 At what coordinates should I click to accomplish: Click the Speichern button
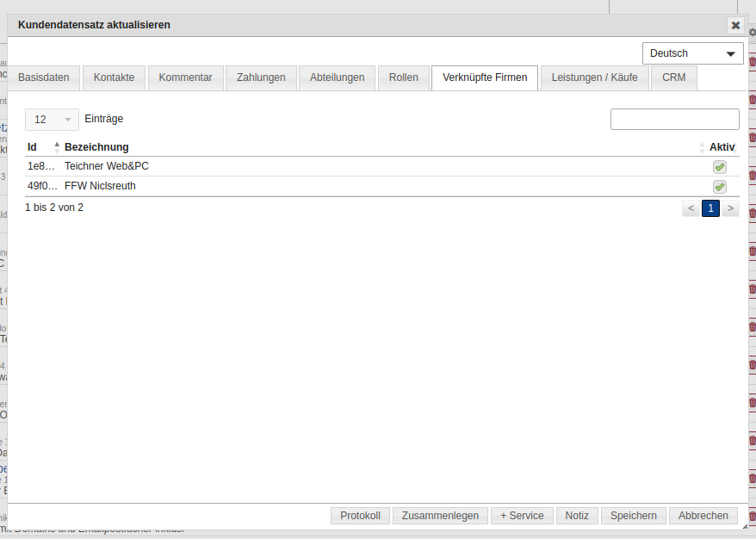tap(633, 516)
